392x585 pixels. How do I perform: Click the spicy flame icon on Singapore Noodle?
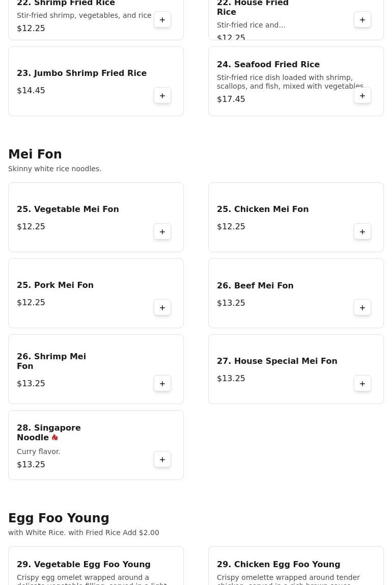click(54, 438)
